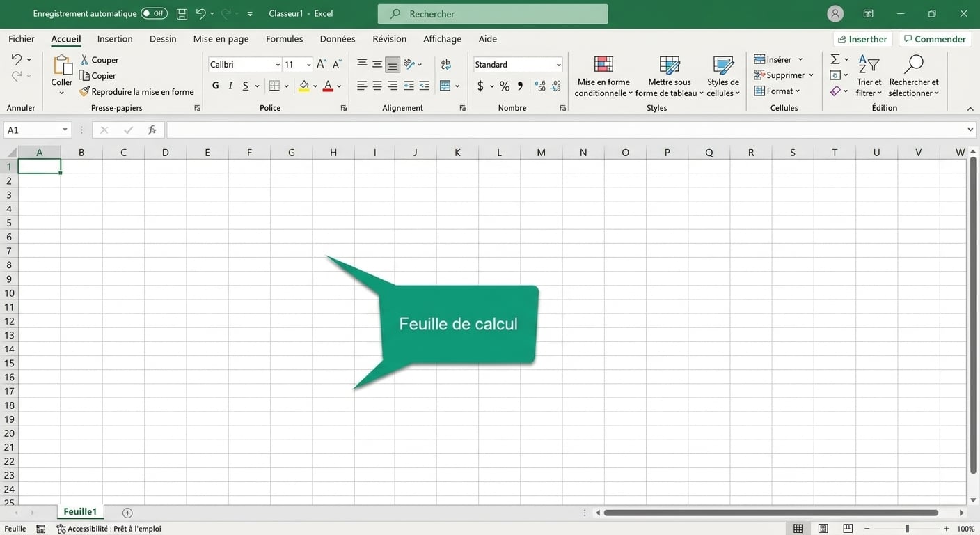This screenshot has width=980, height=535.
Task: Click the insert function fx icon
Action: [x=152, y=130]
